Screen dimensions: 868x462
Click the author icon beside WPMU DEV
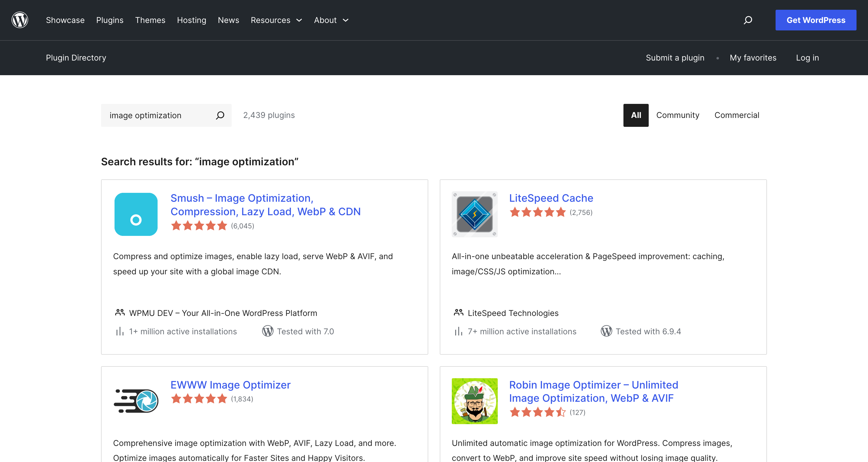coord(120,313)
